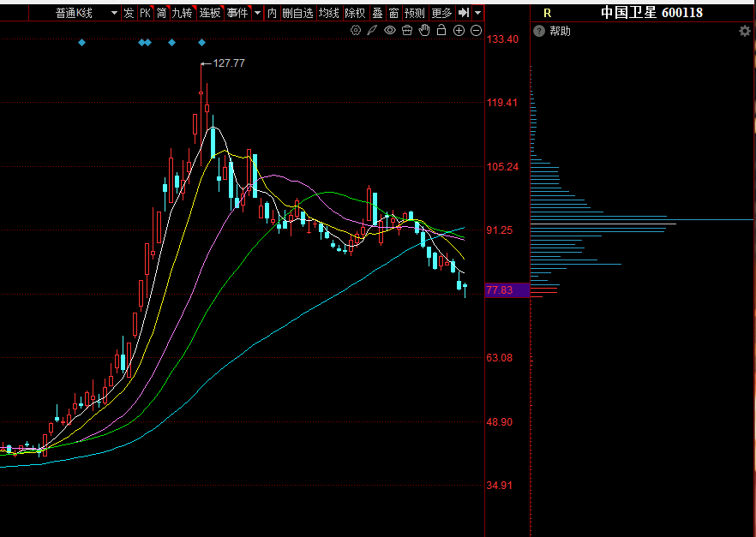Expand the dropdown at toolbar's right end
Screen dimensions: 756x537
[477, 13]
